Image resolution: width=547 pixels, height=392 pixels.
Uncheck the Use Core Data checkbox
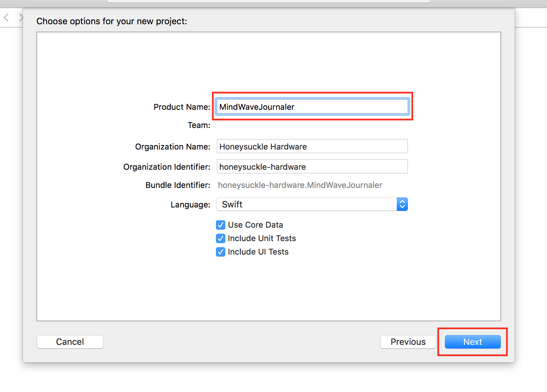(220, 225)
